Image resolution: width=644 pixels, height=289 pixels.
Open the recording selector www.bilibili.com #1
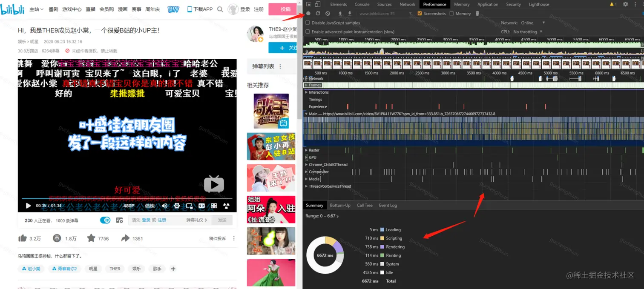pos(385,14)
